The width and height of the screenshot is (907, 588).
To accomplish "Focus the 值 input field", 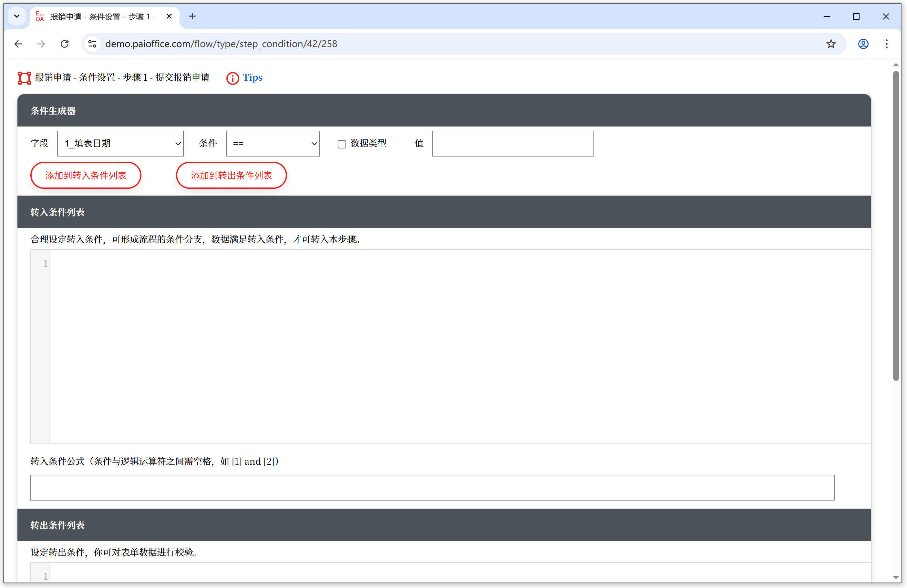I will click(x=513, y=144).
